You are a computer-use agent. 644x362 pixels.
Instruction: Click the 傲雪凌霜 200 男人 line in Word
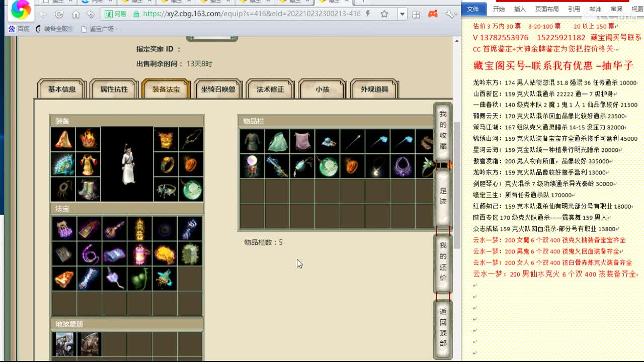(x=542, y=161)
